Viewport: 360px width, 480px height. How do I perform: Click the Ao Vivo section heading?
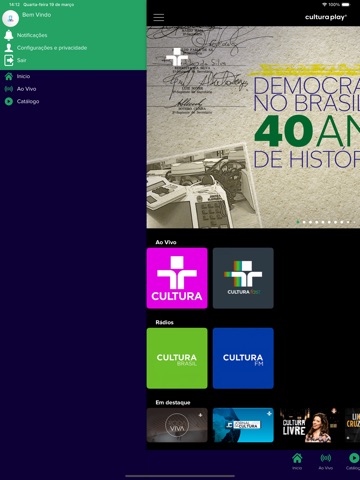(x=166, y=242)
